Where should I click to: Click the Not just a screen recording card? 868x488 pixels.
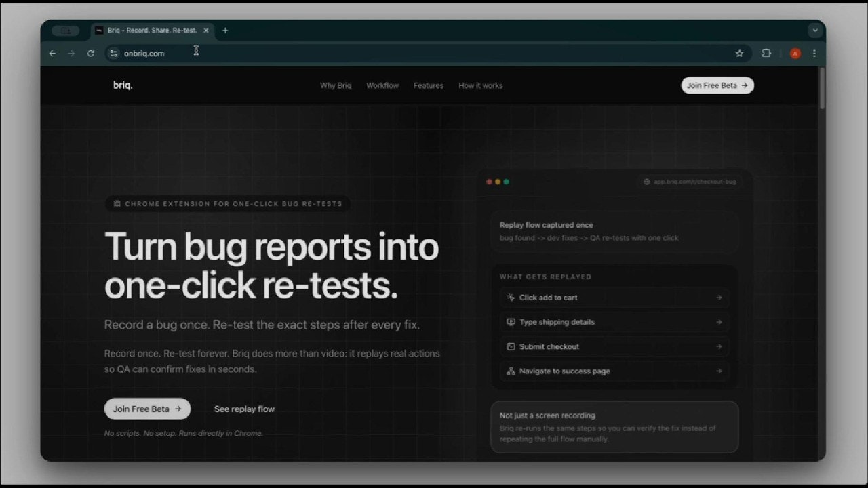coord(614,427)
